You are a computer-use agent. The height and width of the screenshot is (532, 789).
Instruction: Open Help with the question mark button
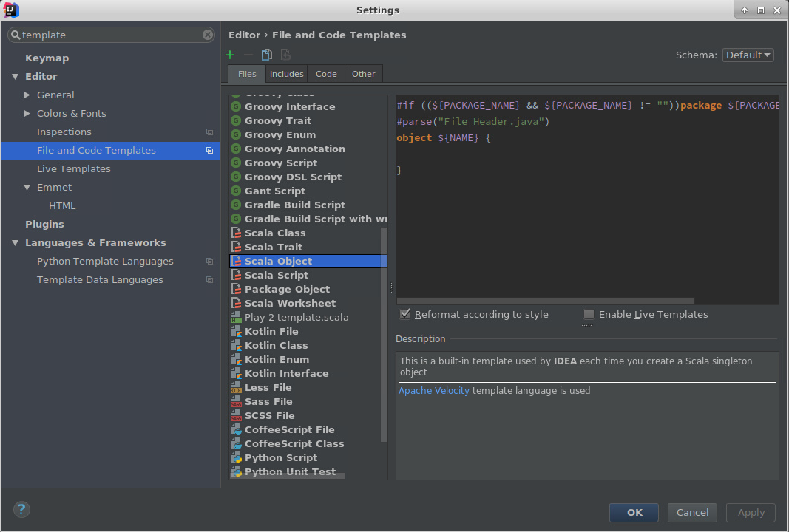pyautogui.click(x=21, y=509)
